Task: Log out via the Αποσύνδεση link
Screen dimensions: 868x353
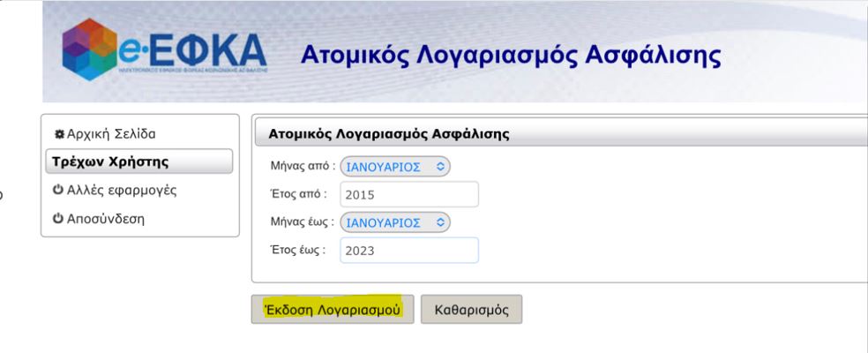Action: coord(106,218)
